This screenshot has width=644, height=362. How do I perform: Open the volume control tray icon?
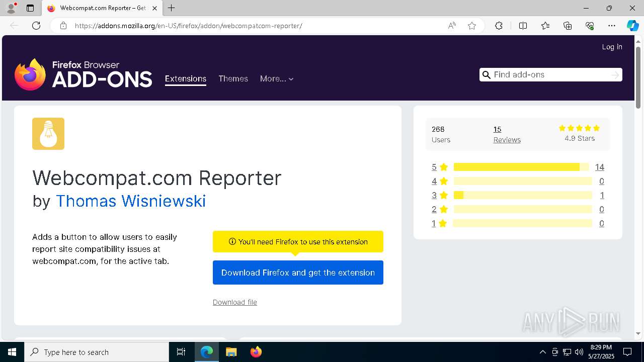579,352
